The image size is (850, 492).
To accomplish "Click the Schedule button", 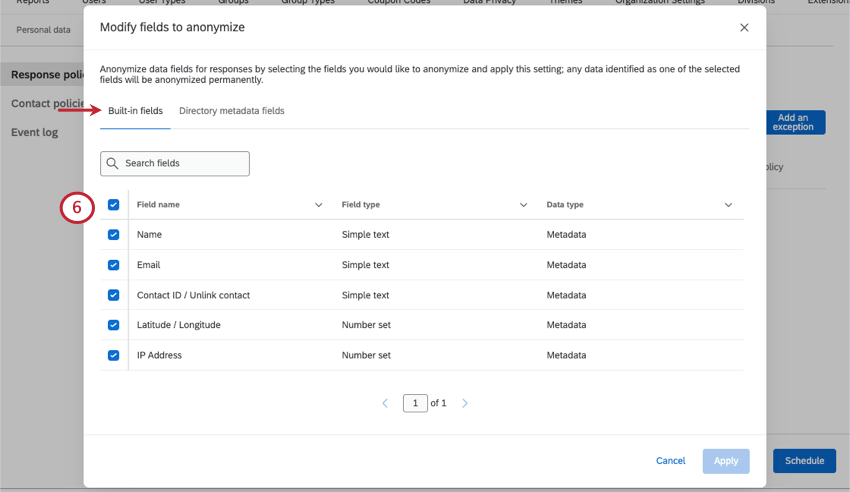I will tap(804, 461).
